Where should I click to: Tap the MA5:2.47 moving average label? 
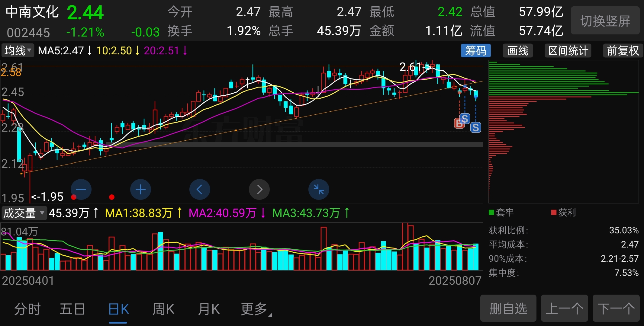coord(61,50)
